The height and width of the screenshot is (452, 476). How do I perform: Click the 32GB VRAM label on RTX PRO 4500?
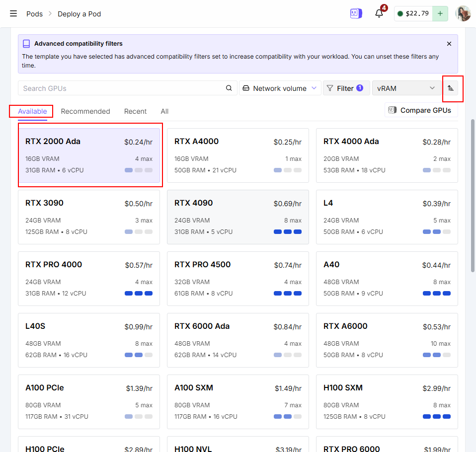(x=192, y=282)
